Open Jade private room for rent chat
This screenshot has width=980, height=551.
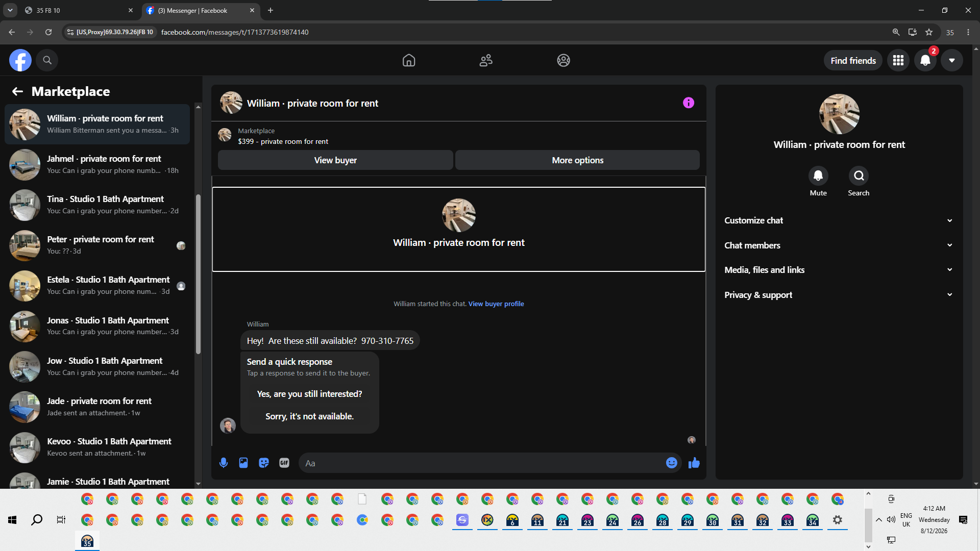point(97,407)
